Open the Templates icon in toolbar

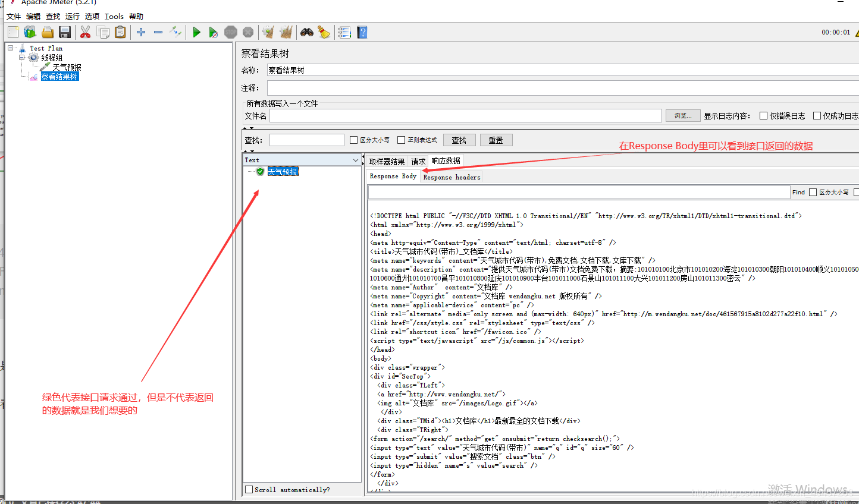point(30,32)
